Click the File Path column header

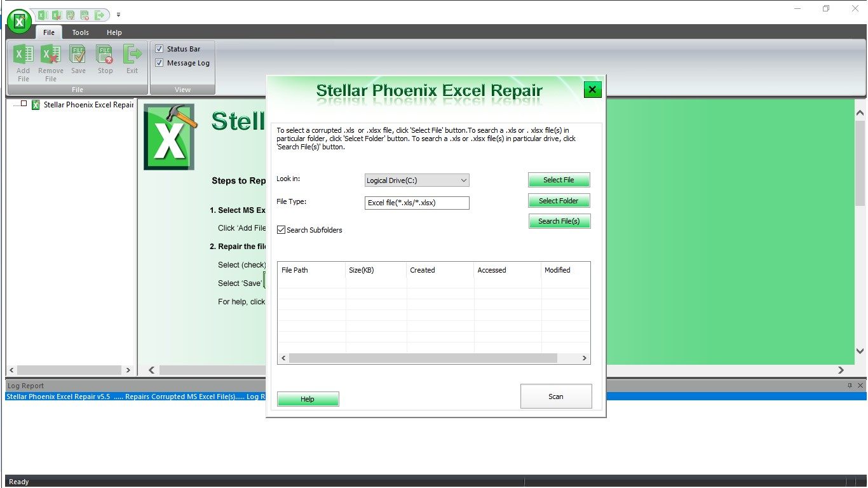coord(312,270)
